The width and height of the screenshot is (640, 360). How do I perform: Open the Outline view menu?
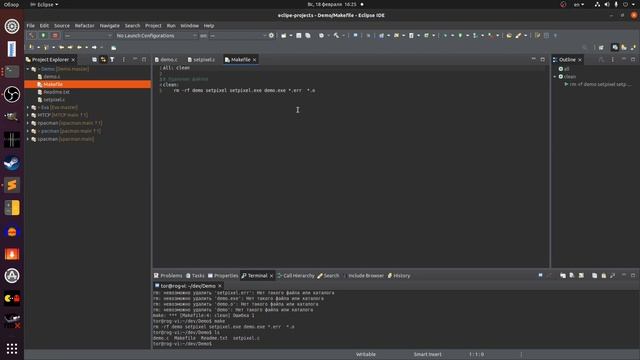tap(613, 60)
